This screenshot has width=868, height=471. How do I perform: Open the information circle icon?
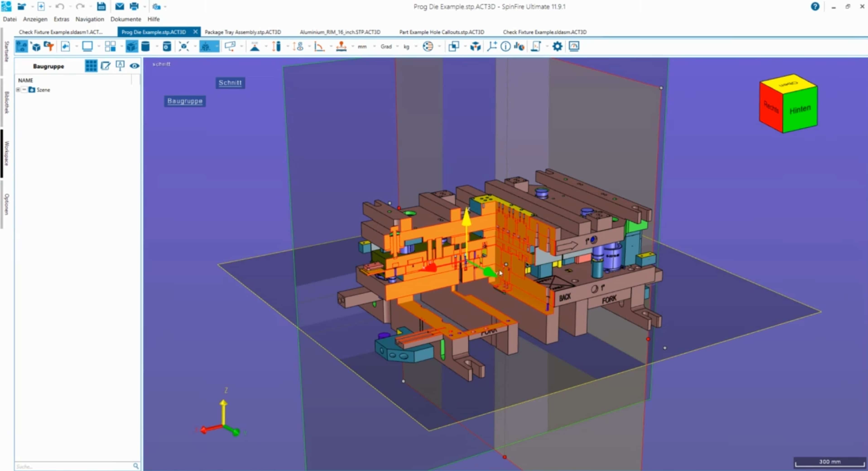(505, 46)
